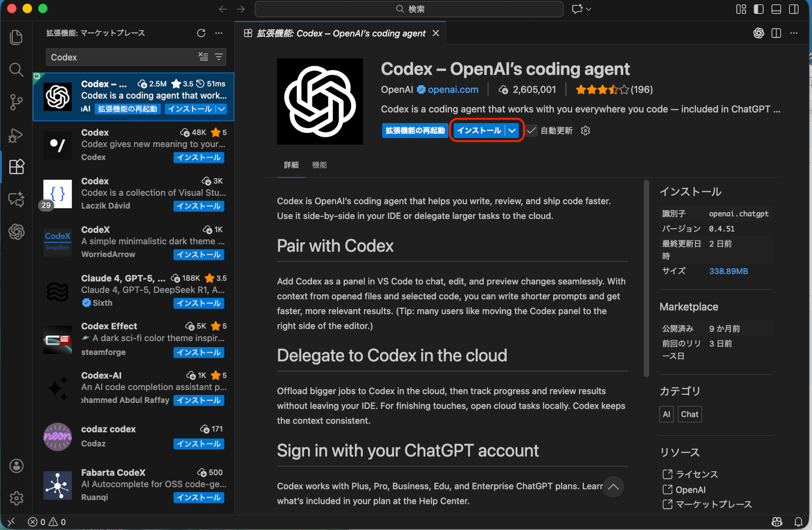Open notifications bell in the status bar
The width and height of the screenshot is (812, 530).
798,522
